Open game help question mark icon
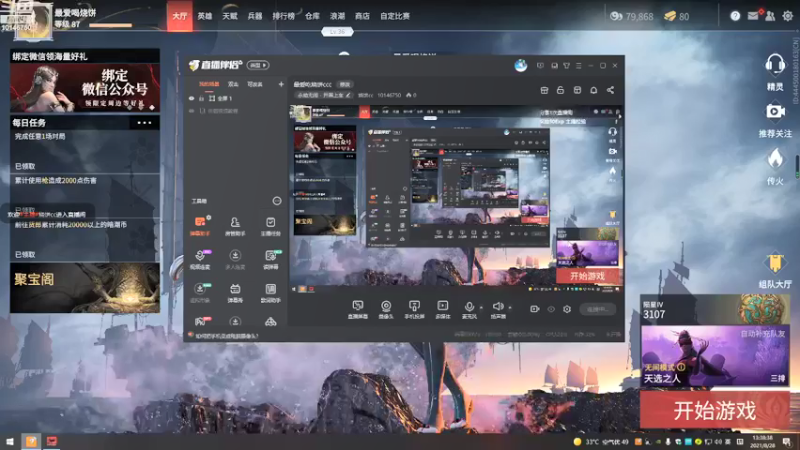The width and height of the screenshot is (800, 450). pos(735,16)
